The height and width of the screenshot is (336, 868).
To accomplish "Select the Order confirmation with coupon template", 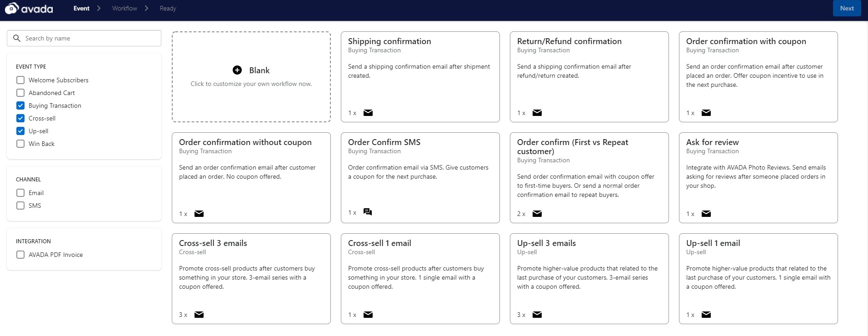I will pyautogui.click(x=758, y=76).
